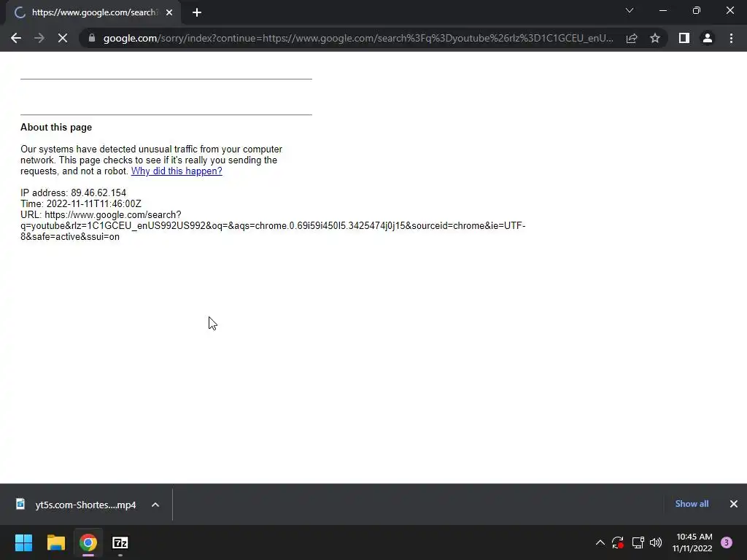Open a new tab

[197, 12]
